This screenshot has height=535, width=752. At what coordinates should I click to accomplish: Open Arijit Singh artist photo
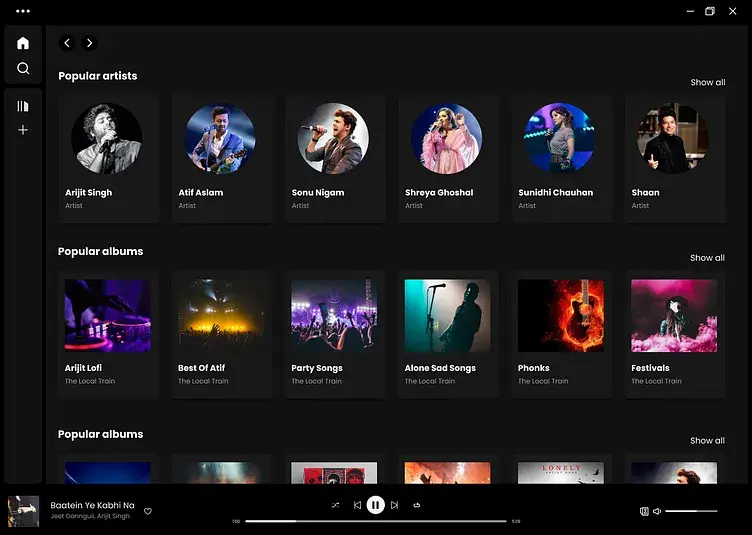click(x=107, y=138)
